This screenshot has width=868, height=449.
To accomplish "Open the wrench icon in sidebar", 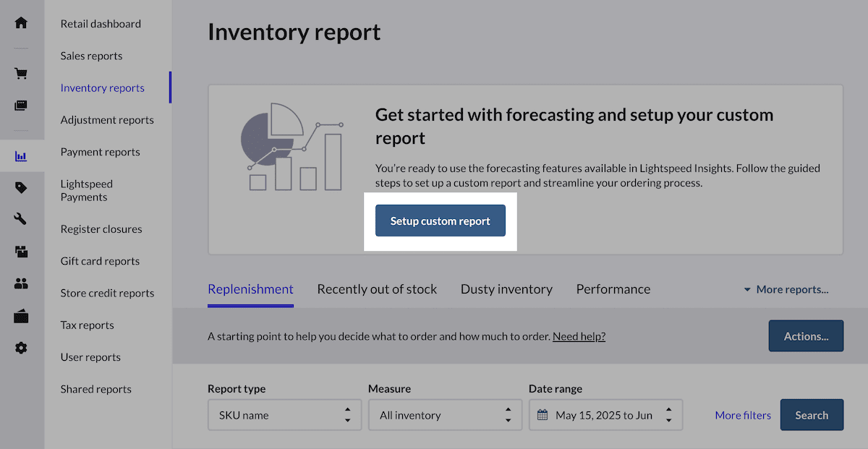I will coord(21,220).
